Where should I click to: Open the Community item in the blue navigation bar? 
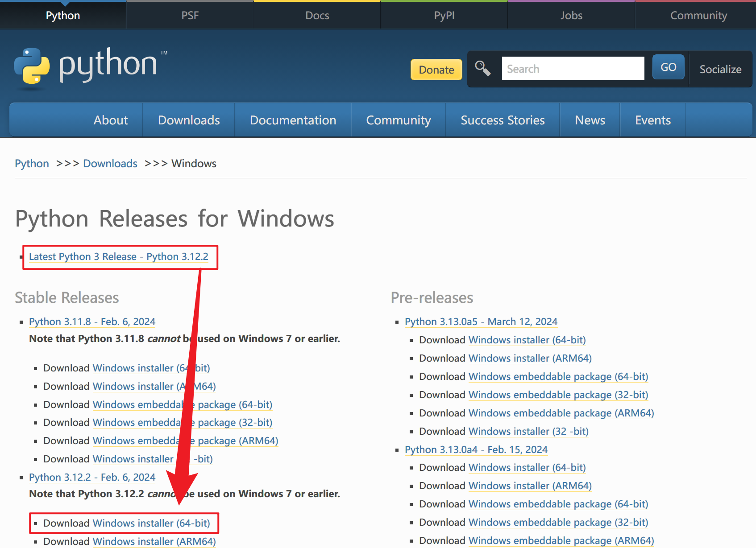[x=399, y=120]
